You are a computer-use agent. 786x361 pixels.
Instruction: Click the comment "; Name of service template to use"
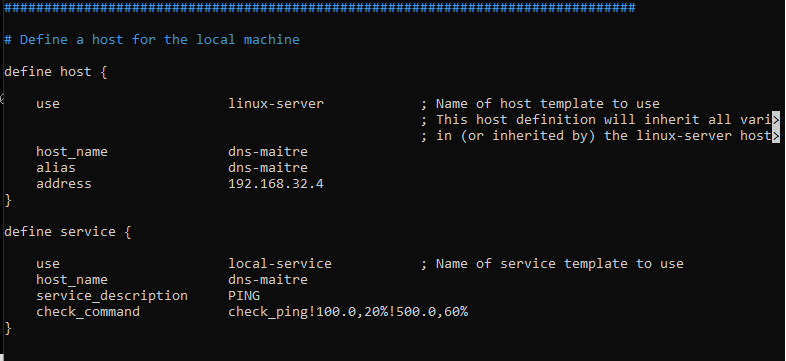click(x=552, y=264)
